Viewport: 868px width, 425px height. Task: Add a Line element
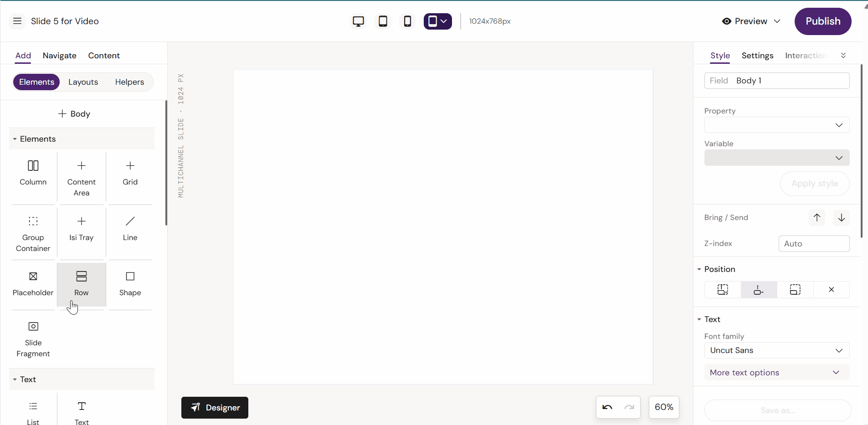tap(130, 228)
